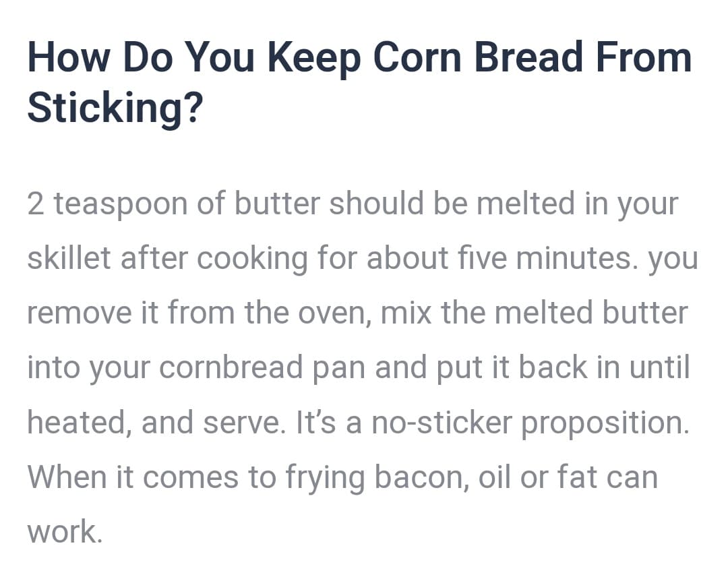Tap the word "oven" in the text
This screenshot has height=577, width=728.
click(x=327, y=313)
